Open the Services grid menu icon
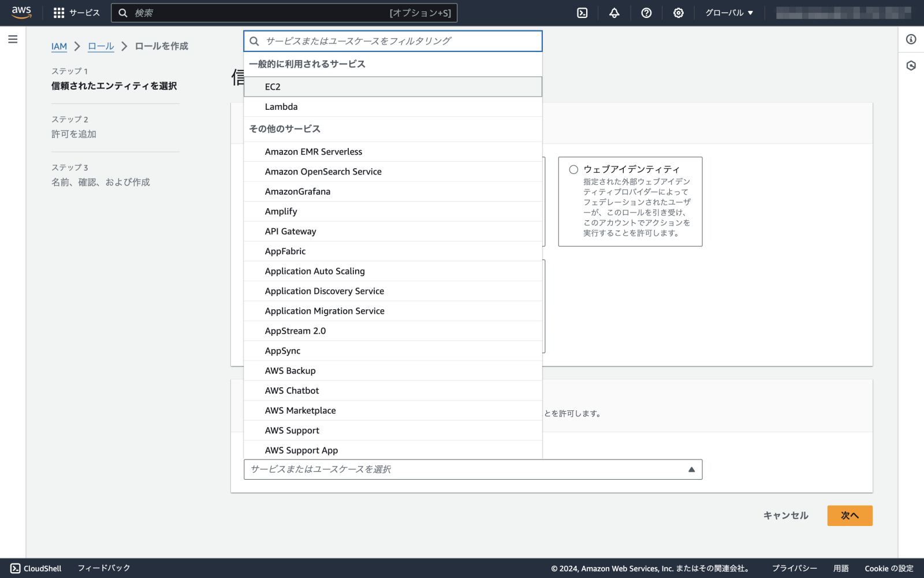Viewport: 924px width, 578px height. point(58,12)
